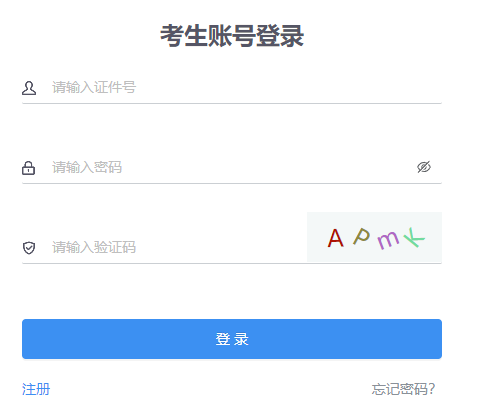Image resolution: width=477 pixels, height=417 pixels.
Task: Open the 注册 register link
Action: point(36,389)
